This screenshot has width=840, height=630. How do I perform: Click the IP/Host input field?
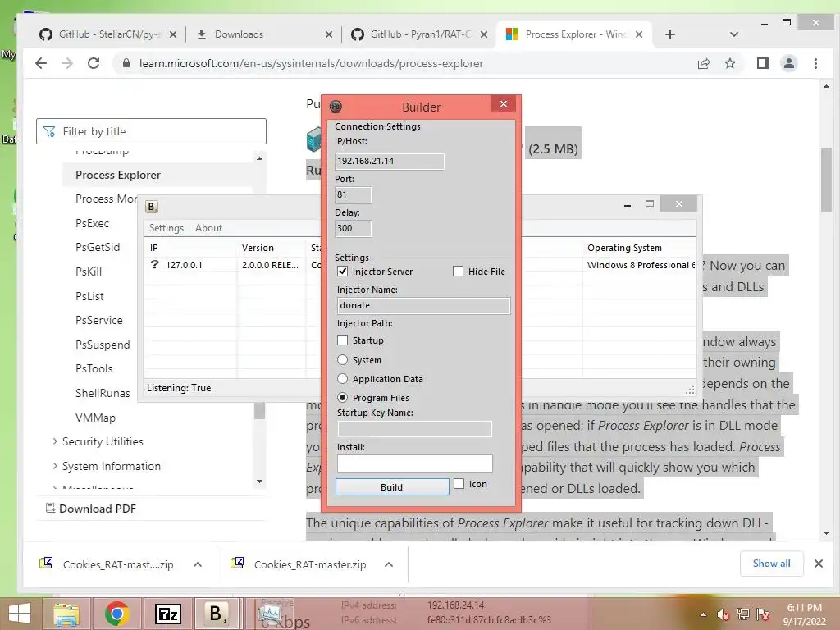tap(390, 161)
